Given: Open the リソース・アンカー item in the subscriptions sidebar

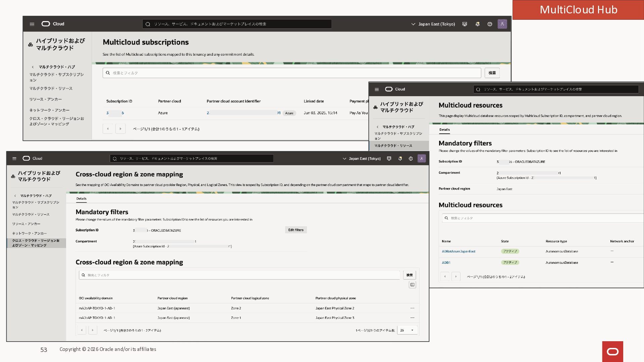Looking at the screenshot, I should [45, 99].
